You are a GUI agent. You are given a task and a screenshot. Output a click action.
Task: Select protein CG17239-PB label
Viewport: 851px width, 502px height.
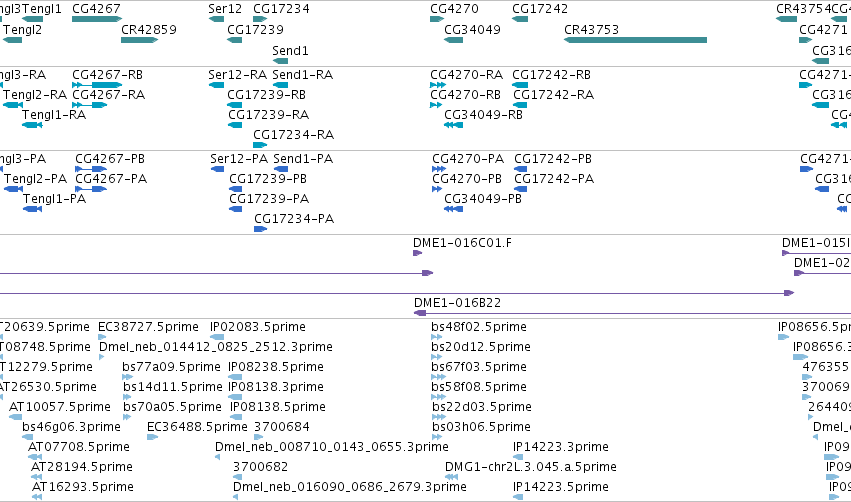pyautogui.click(x=268, y=179)
